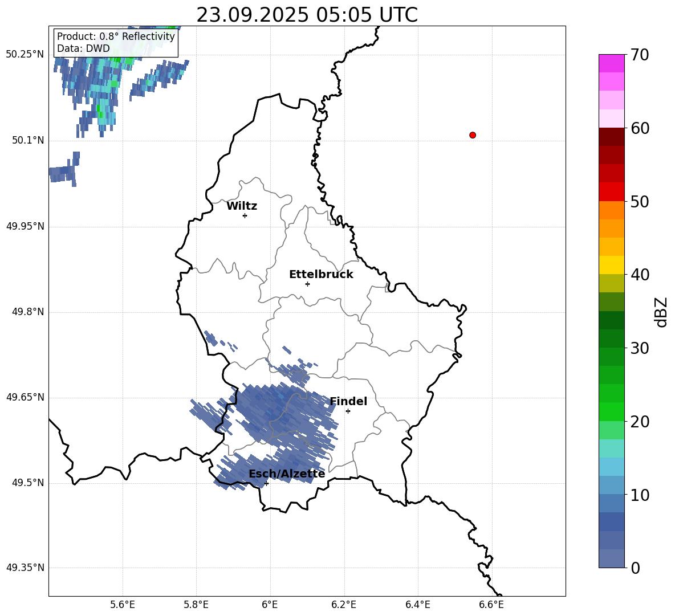This screenshot has width=675, height=616.
Task: Click the 49.35°N latitude label
Action: [25, 568]
